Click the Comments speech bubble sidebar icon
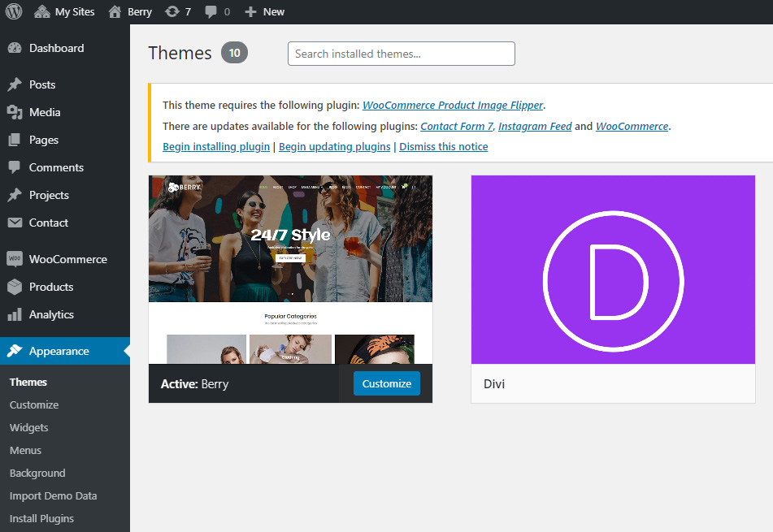 (15, 167)
